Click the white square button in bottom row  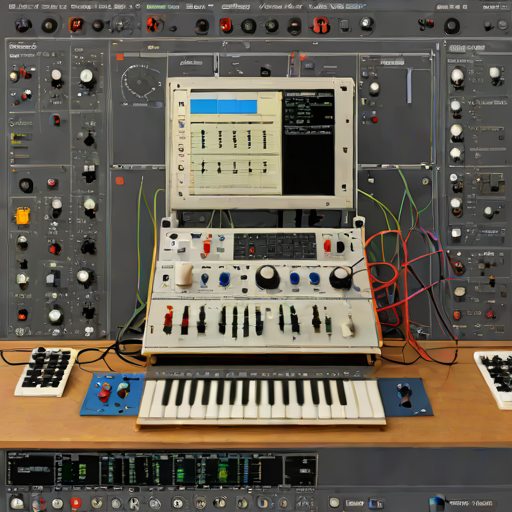pos(334,502)
